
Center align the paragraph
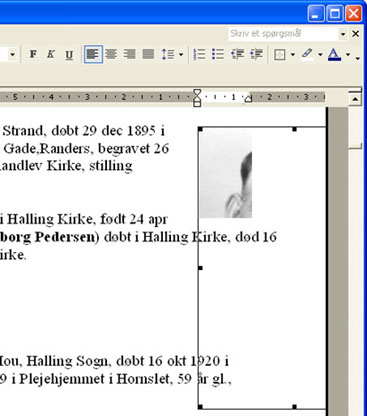tap(111, 54)
